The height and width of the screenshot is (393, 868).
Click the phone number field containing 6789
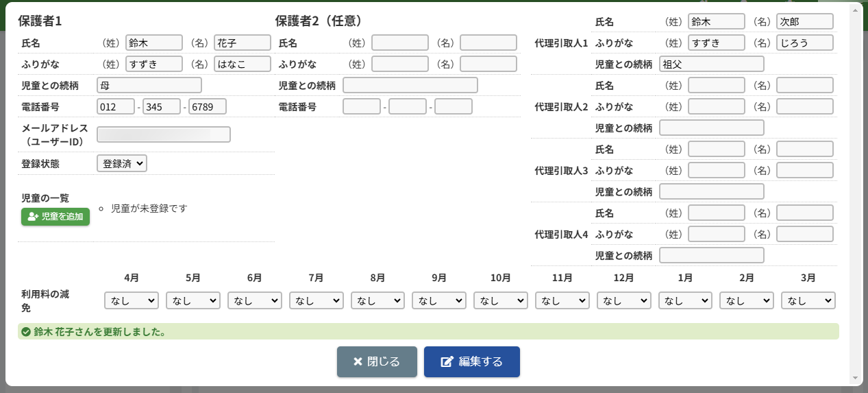(x=208, y=107)
